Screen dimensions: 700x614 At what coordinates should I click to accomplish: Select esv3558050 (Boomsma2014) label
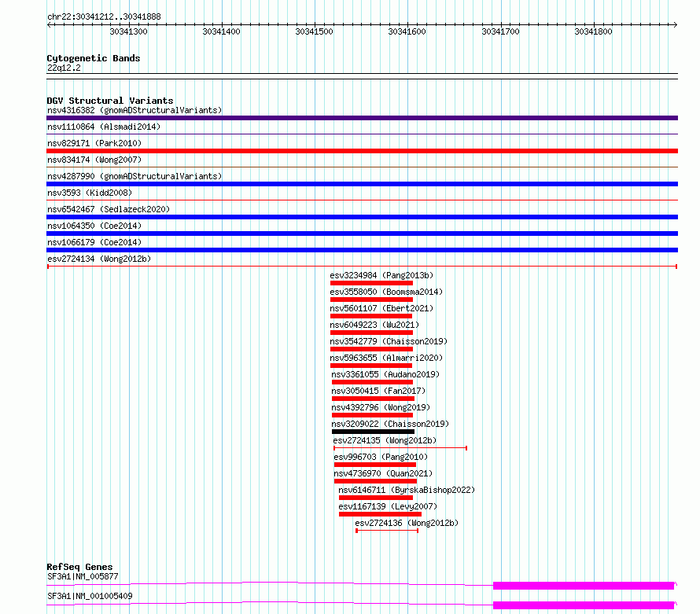coord(386,292)
